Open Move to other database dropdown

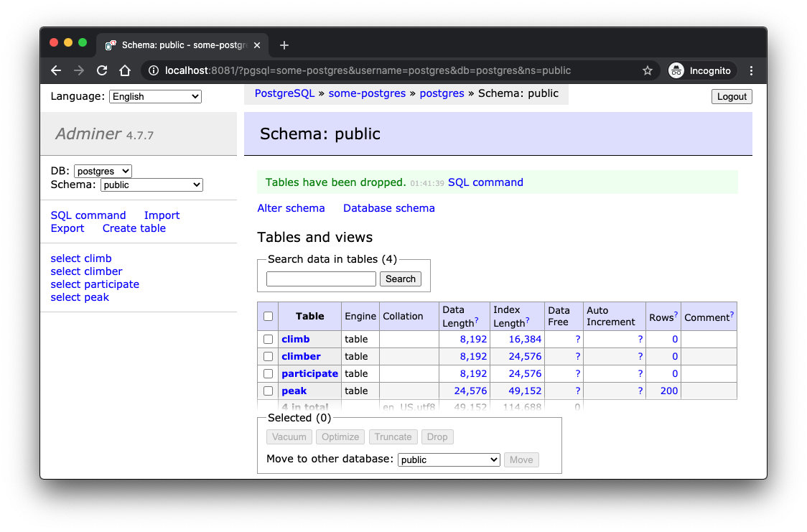tap(449, 459)
